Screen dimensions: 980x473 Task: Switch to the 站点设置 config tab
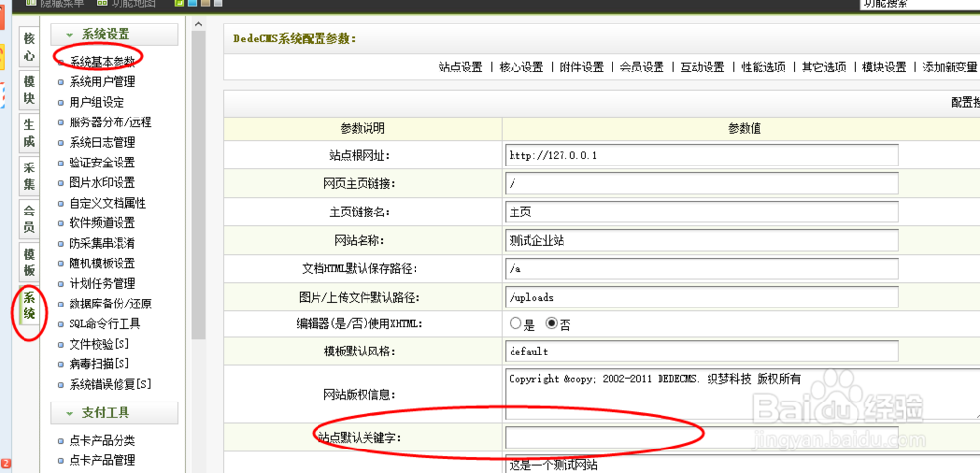coord(461,68)
